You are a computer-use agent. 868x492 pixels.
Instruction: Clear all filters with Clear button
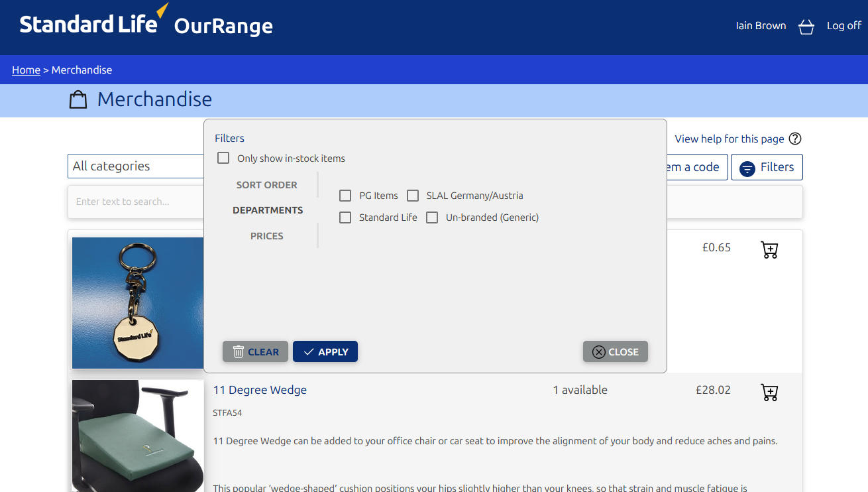tap(255, 352)
